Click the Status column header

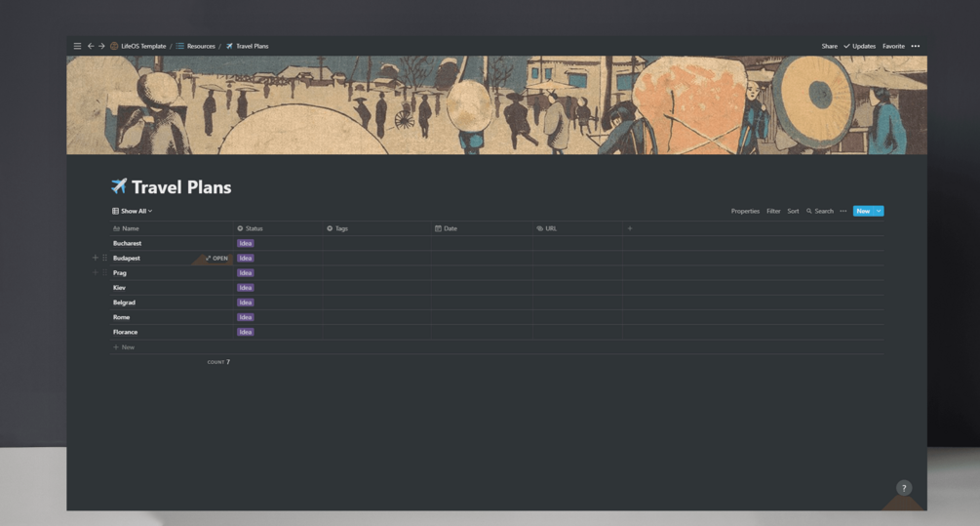278,229
